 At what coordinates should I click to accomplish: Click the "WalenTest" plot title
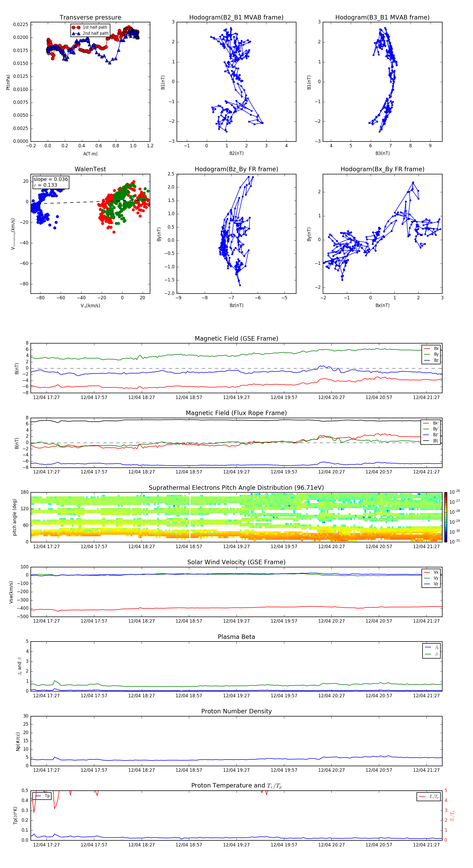coord(90,169)
